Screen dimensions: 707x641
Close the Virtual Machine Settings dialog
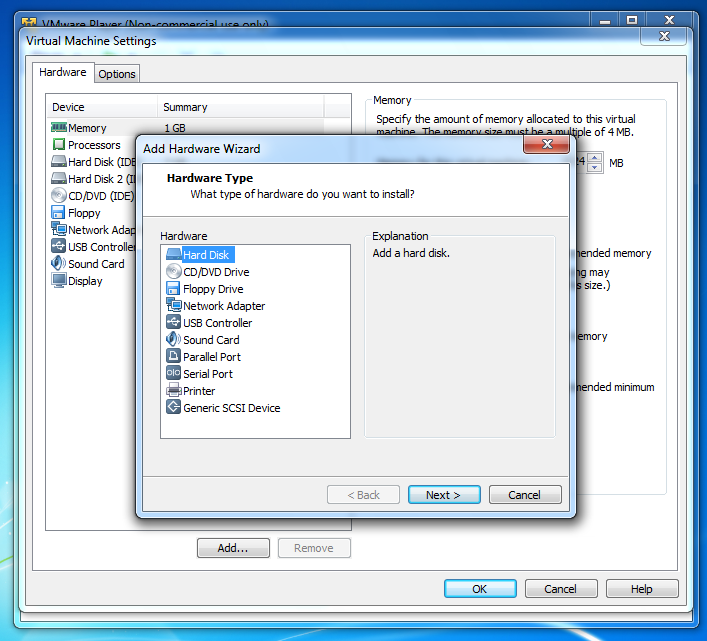(664, 36)
